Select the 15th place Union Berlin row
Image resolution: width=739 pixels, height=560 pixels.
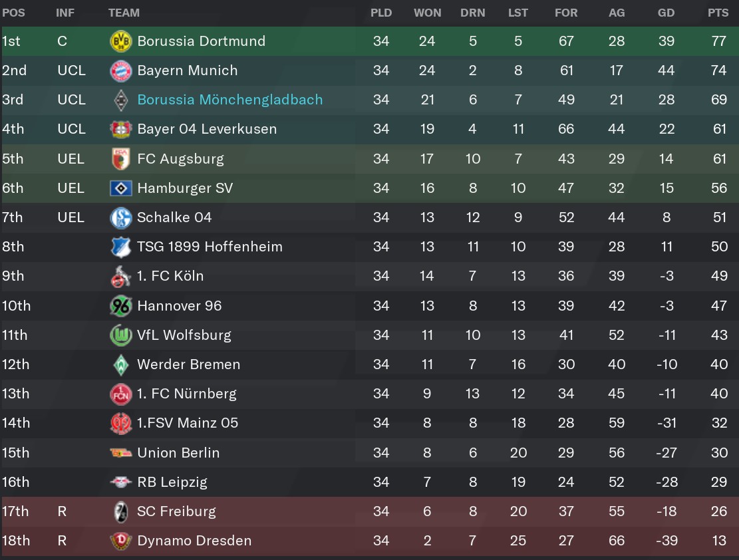[x=370, y=453]
